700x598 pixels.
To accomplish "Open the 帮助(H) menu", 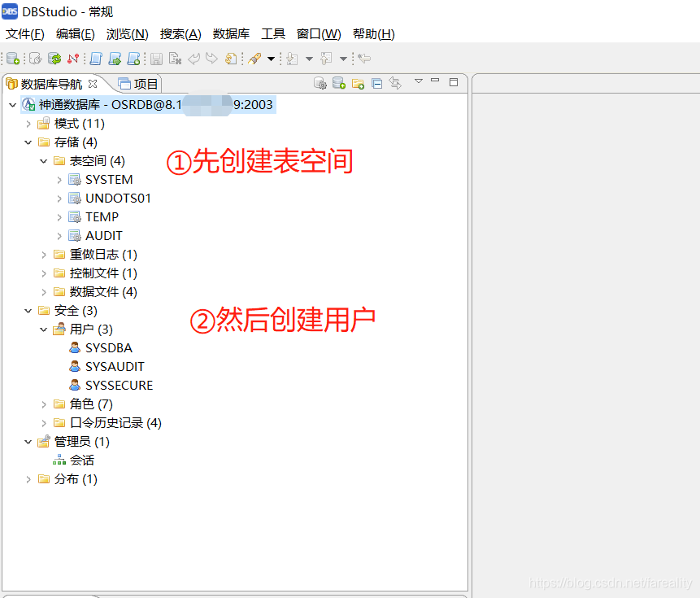I will pos(374,34).
